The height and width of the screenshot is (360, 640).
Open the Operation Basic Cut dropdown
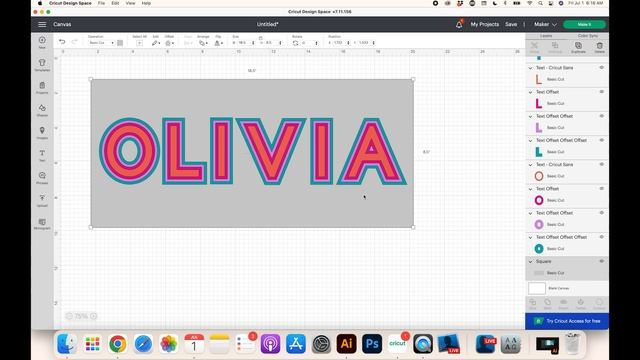(x=101, y=42)
